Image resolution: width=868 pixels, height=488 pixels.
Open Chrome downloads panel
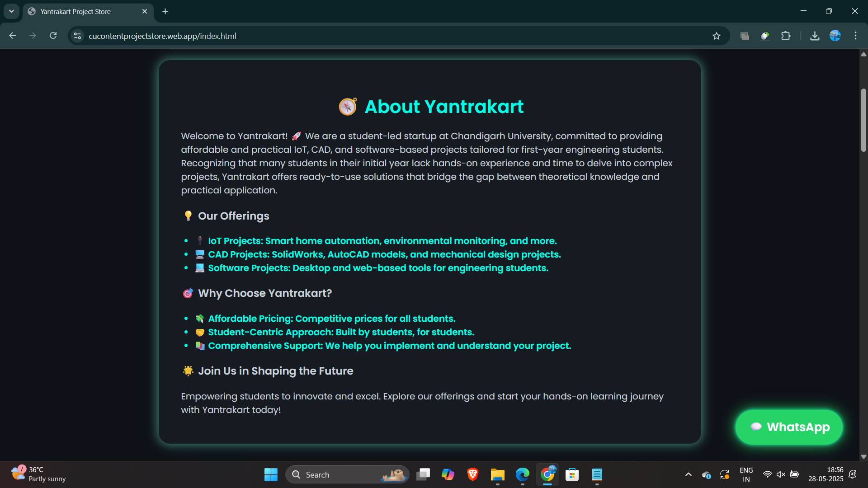point(815,36)
